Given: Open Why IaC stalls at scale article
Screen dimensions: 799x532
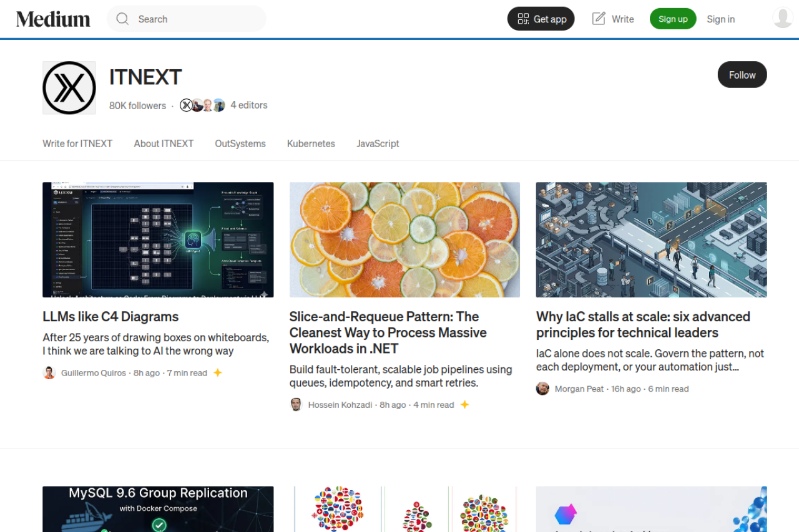Looking at the screenshot, I should [643, 324].
